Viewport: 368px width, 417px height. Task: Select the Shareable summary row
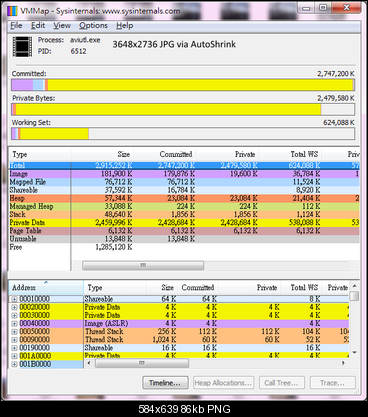point(184,190)
